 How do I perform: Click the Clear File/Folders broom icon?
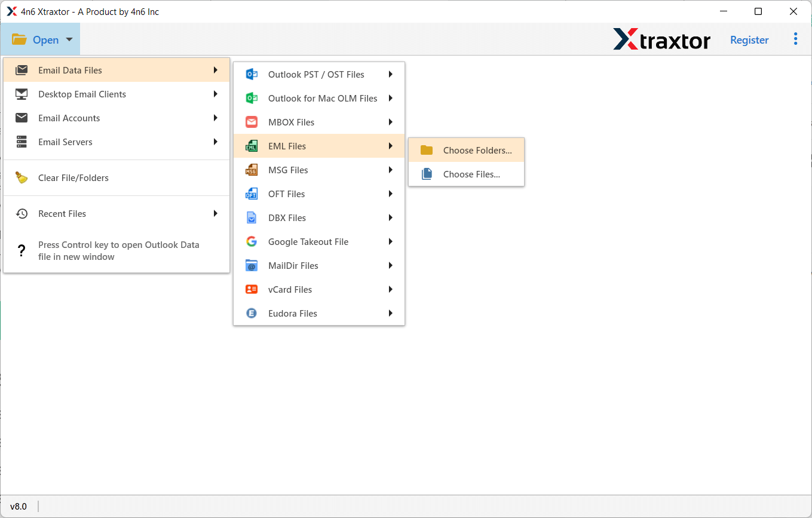tap(22, 177)
